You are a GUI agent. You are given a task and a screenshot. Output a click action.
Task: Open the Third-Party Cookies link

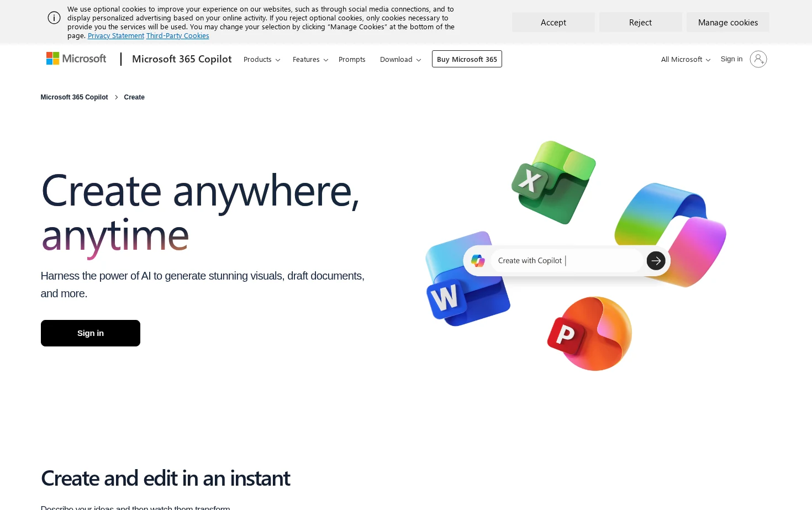tap(177, 36)
